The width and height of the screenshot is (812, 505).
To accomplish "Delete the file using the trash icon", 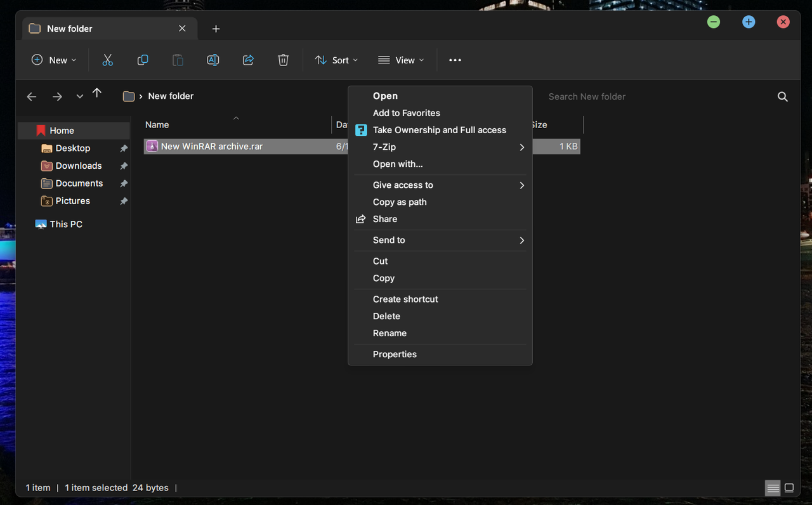I will point(283,60).
